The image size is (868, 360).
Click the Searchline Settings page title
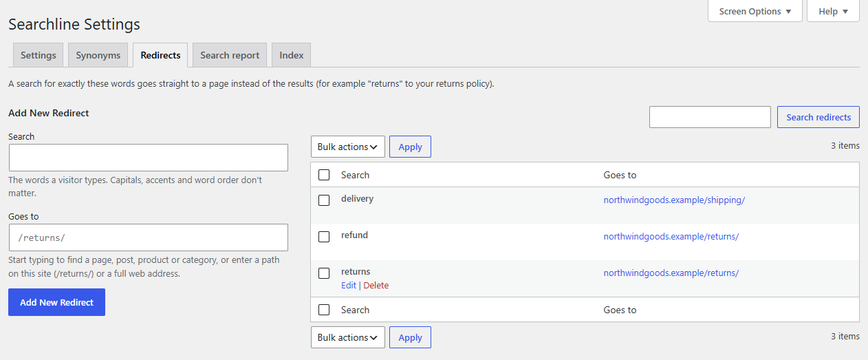(x=74, y=24)
